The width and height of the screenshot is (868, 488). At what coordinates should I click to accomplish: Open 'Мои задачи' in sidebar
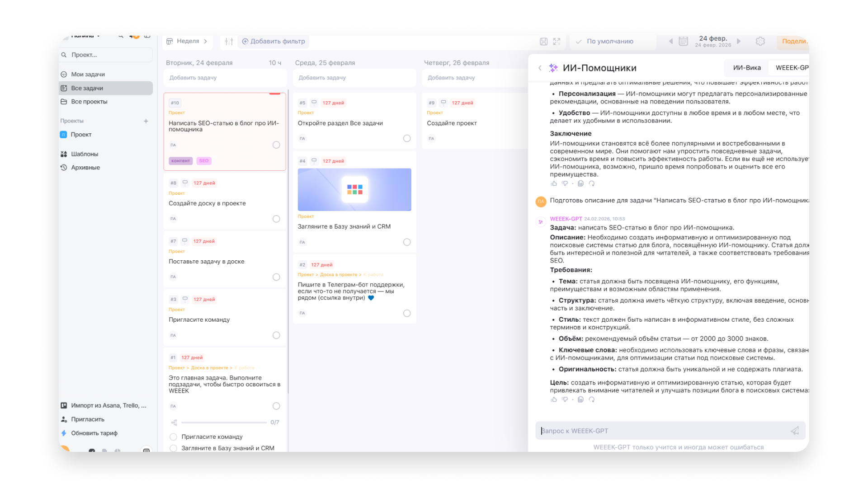pos(88,75)
